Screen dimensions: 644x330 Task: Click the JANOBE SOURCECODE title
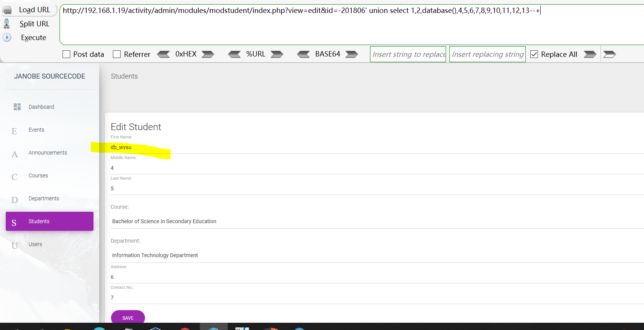(50, 76)
